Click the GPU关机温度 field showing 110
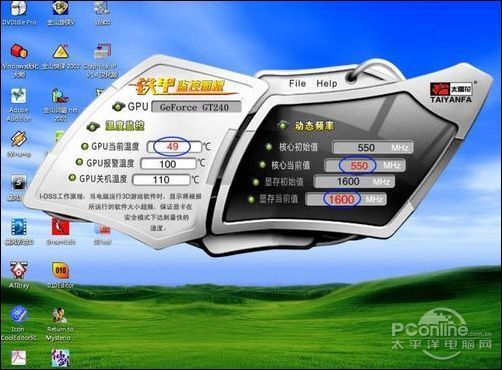Screen dimensions: 502x370 coord(161,180)
